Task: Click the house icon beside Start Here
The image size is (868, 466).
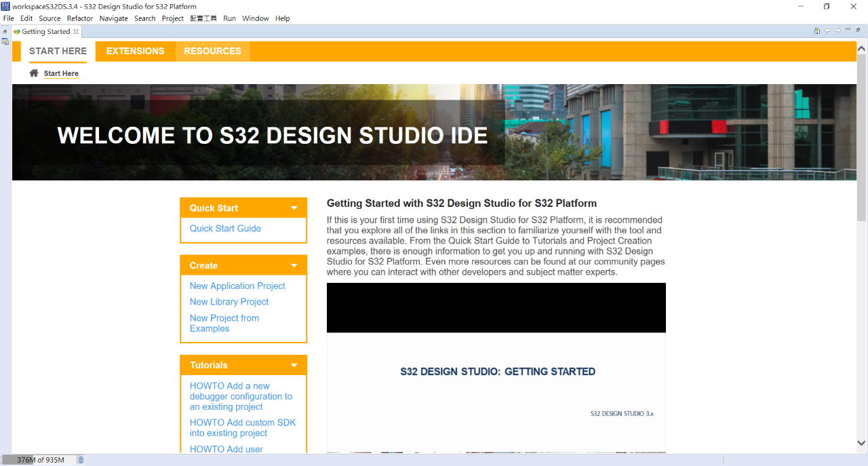Action: pyautogui.click(x=34, y=73)
